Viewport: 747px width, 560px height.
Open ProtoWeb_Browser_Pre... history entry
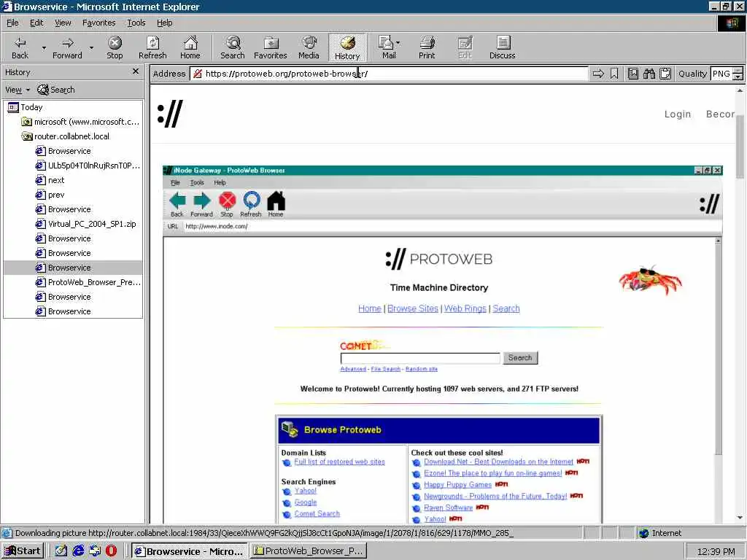[88, 282]
